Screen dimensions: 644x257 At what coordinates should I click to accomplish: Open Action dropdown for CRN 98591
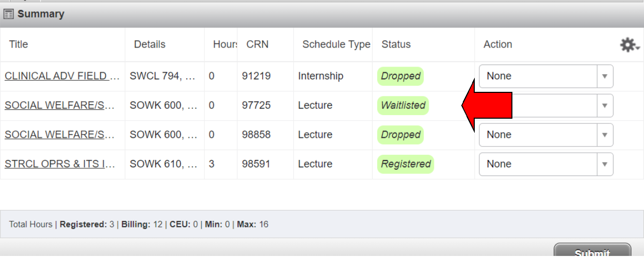pos(545,165)
